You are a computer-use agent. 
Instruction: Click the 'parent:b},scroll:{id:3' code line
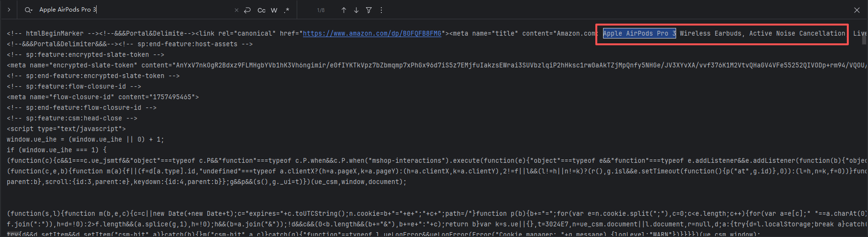[207, 182]
